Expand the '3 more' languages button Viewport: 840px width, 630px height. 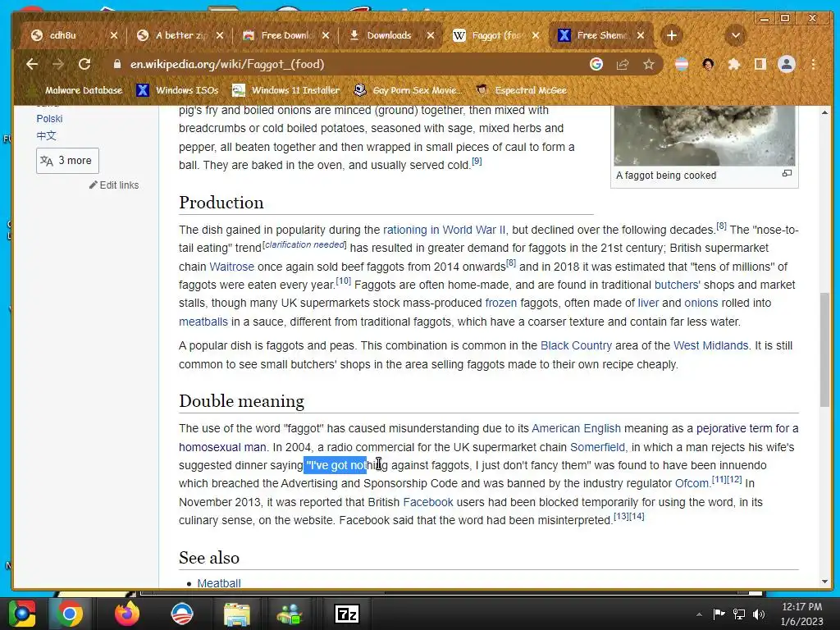[67, 161]
